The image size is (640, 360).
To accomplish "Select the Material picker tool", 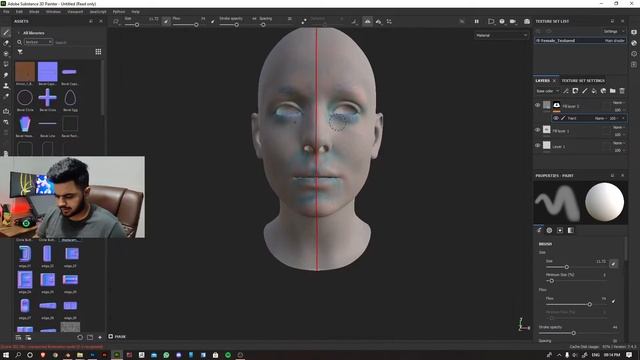I will coord(6,97).
